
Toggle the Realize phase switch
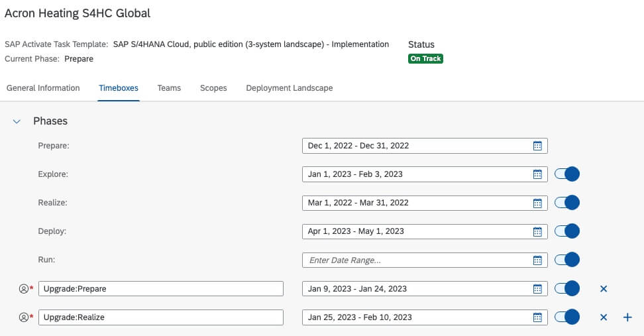coord(566,203)
